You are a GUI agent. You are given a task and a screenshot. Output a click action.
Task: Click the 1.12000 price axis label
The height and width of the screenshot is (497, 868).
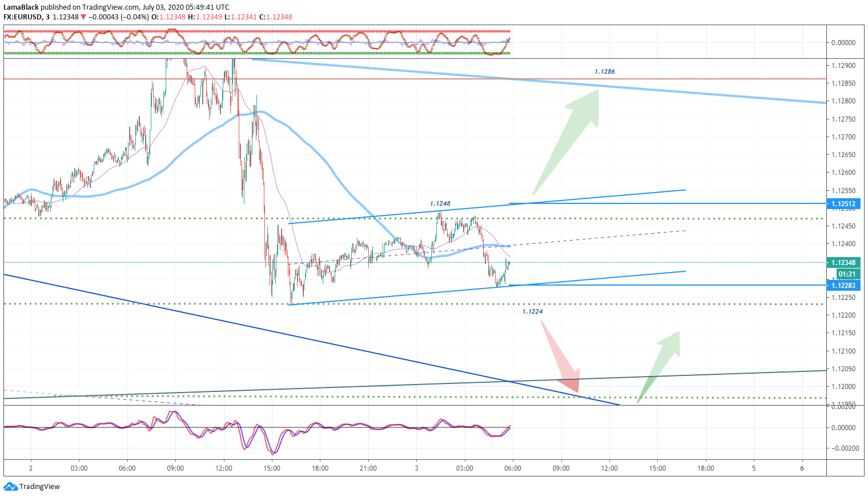click(x=843, y=387)
